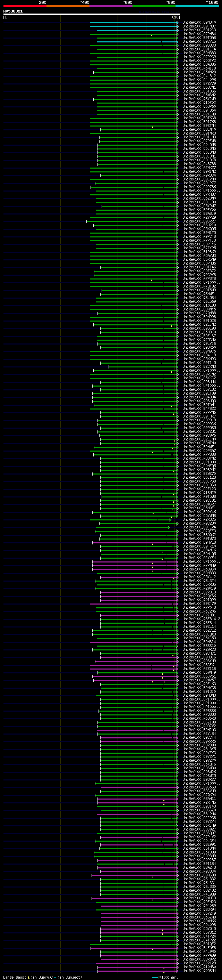
Task: Click the cyan =100char. scale marker
Action: (x=155, y=977)
